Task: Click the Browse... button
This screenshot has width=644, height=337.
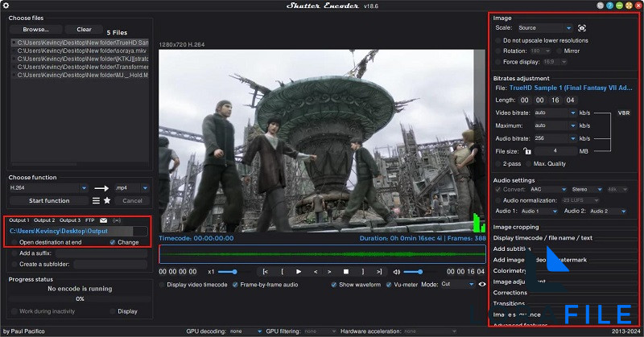Action: [35, 29]
